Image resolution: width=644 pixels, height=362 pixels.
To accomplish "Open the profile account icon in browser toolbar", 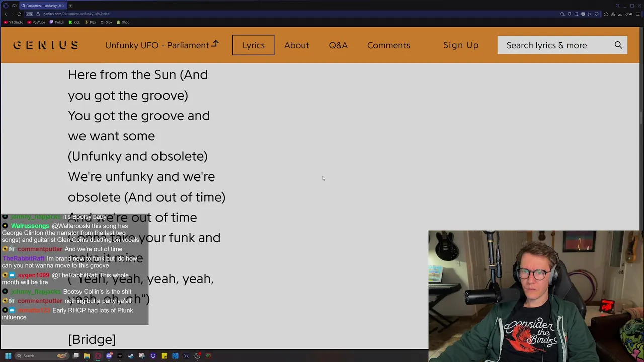I will pyautogui.click(x=613, y=14).
